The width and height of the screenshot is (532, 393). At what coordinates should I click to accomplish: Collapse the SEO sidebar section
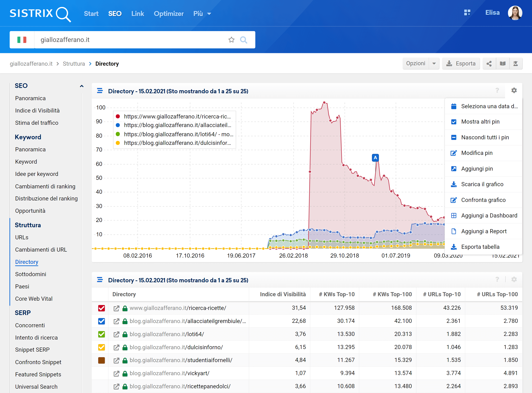pyautogui.click(x=82, y=86)
